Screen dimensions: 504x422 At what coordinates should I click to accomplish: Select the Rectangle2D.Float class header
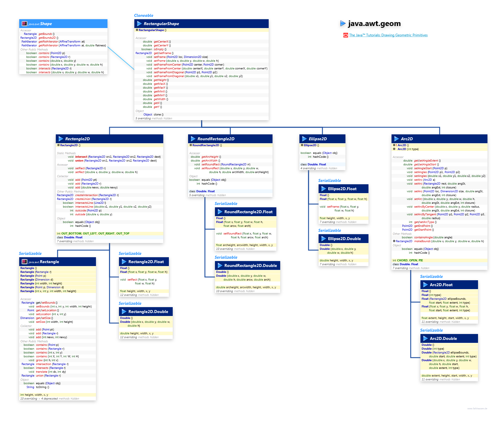[x=146, y=262]
